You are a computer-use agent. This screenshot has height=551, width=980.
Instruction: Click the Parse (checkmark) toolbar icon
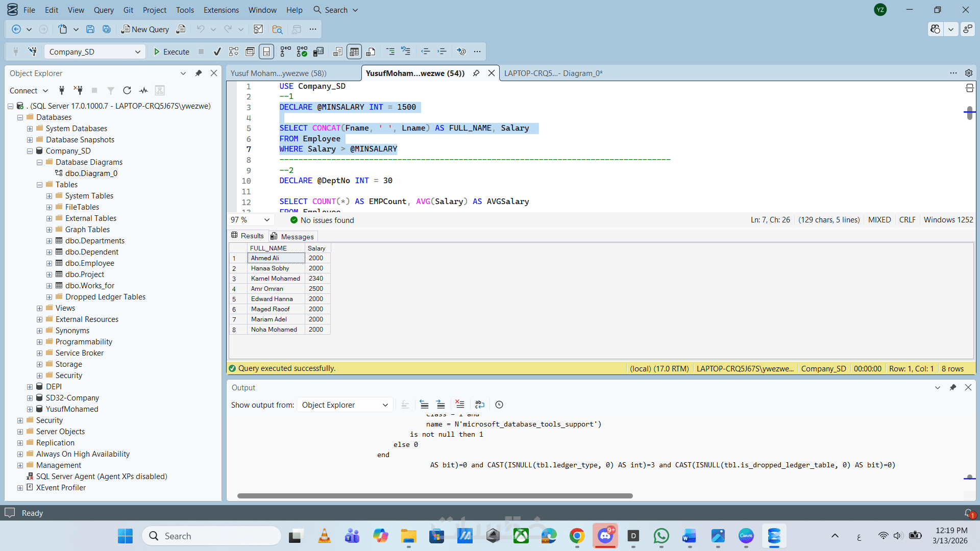tap(217, 52)
